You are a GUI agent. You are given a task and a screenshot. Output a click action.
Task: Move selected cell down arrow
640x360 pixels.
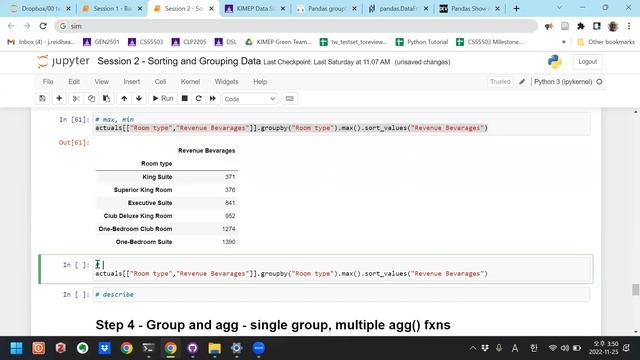[139, 99]
